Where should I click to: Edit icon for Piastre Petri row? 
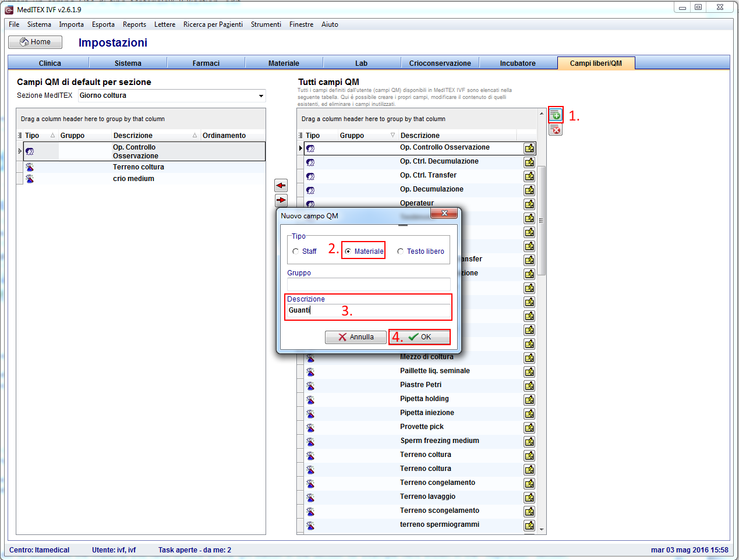pyautogui.click(x=529, y=386)
